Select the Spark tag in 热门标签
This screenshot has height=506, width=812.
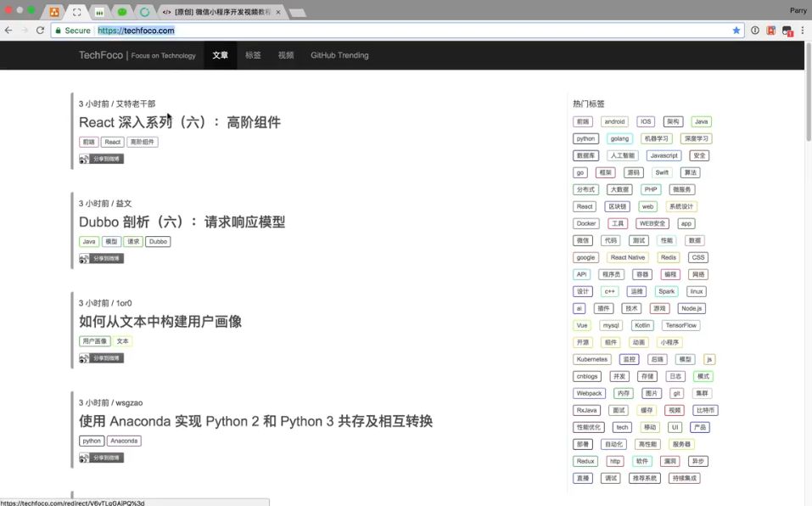click(666, 291)
